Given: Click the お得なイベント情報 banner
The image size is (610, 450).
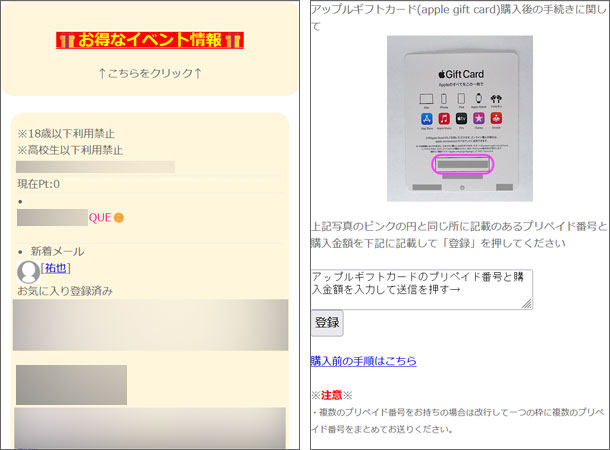Looking at the screenshot, I should [x=149, y=40].
